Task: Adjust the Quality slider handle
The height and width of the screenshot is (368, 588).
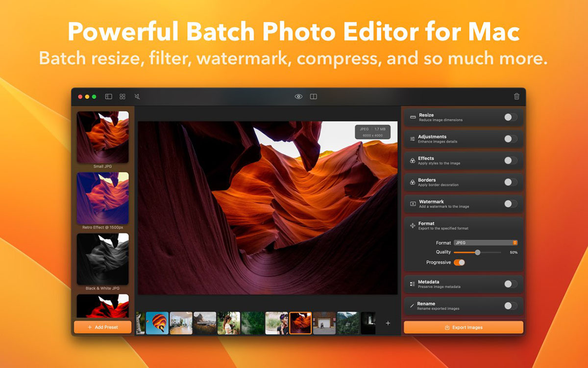Action: (x=477, y=252)
